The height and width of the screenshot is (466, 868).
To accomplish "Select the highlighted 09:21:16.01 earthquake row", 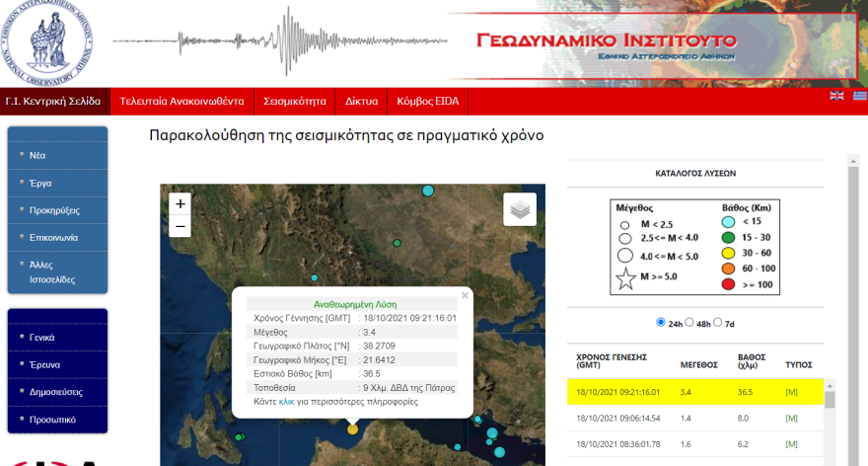I will [x=695, y=392].
